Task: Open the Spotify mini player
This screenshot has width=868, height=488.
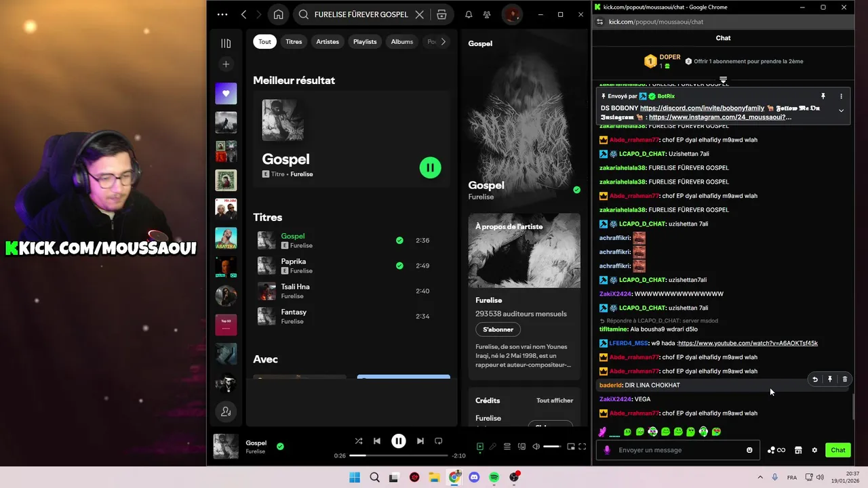Action: click(571, 447)
